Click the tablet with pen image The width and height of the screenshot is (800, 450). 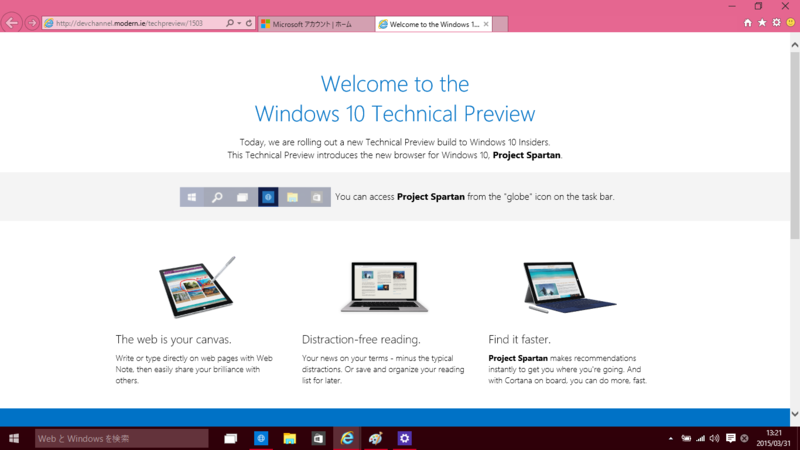[197, 287]
